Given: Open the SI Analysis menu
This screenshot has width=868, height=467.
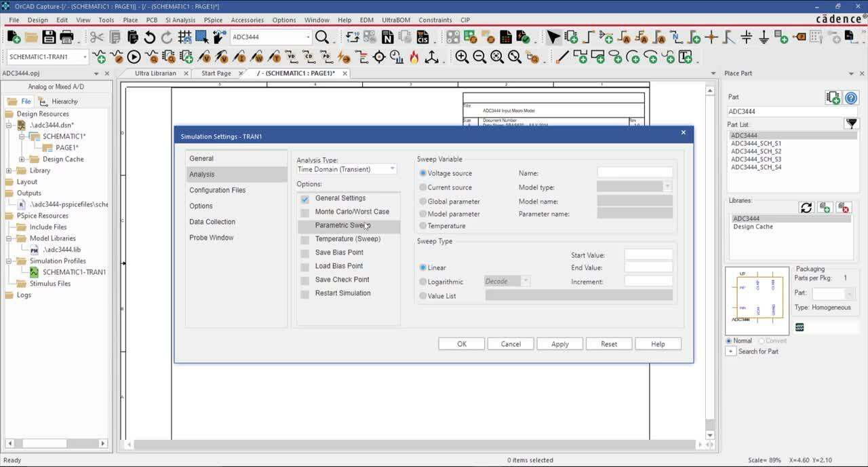Looking at the screenshot, I should coord(180,20).
